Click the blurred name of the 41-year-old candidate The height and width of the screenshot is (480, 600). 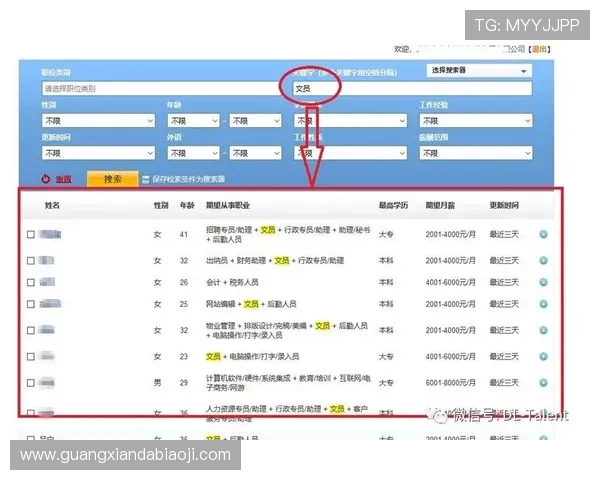pos(50,234)
